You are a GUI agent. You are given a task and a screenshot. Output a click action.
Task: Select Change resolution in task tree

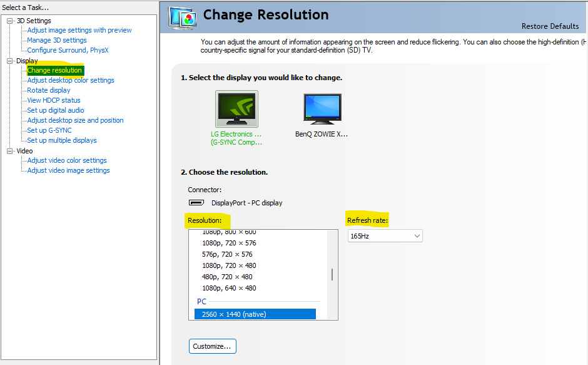pyautogui.click(x=54, y=70)
